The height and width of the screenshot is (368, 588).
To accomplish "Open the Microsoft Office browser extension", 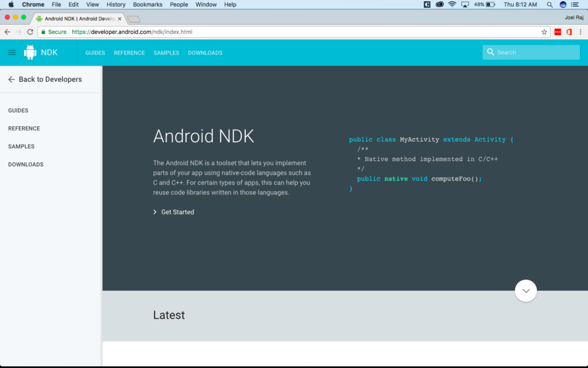I will (568, 32).
